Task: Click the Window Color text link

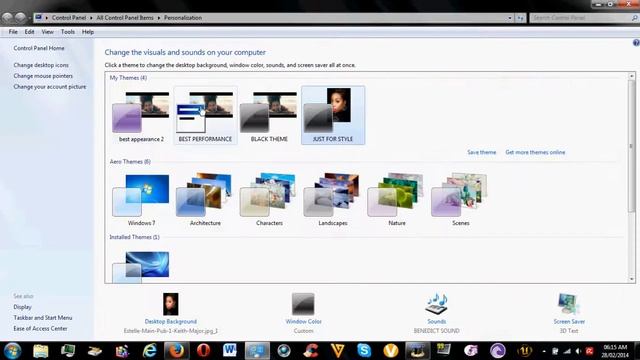Action: point(303,322)
